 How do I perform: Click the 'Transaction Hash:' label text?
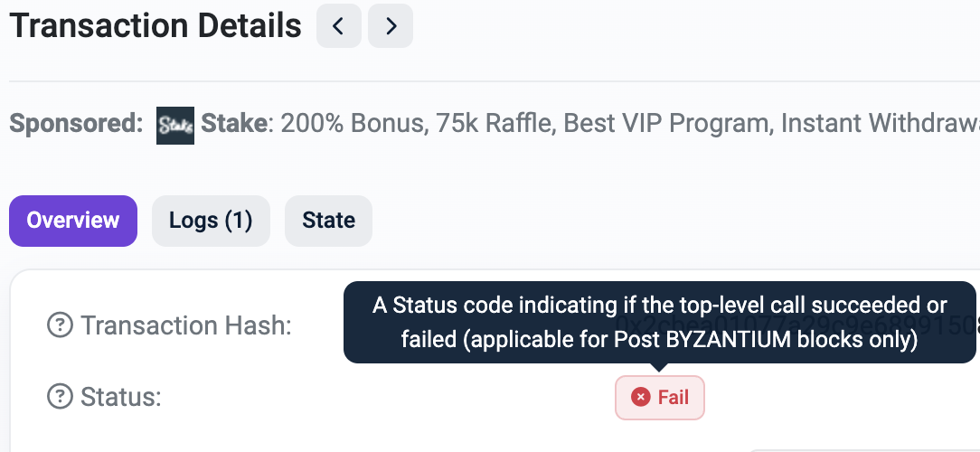click(186, 325)
